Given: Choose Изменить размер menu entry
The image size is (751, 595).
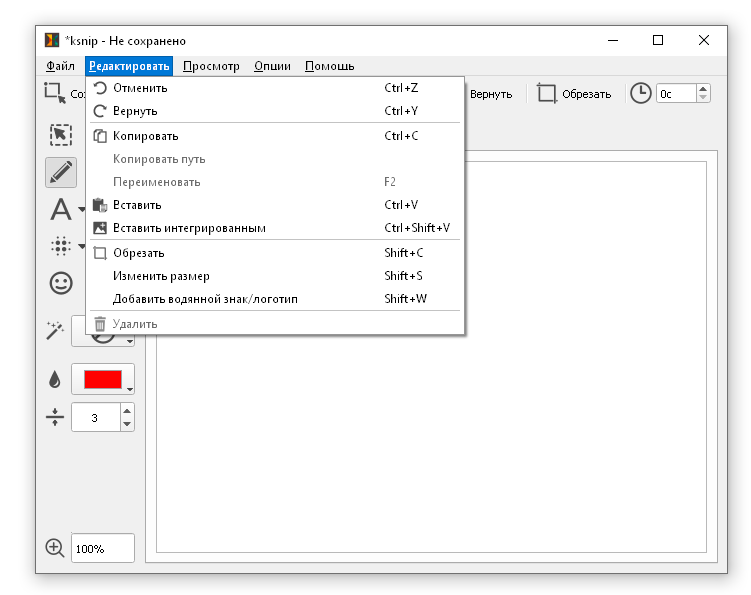Looking at the screenshot, I should click(275, 276).
